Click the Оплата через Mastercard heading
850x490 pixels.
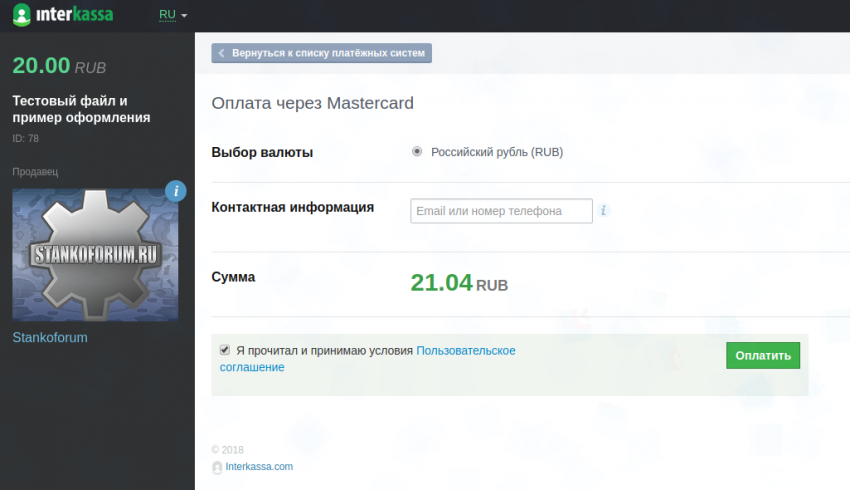point(312,103)
